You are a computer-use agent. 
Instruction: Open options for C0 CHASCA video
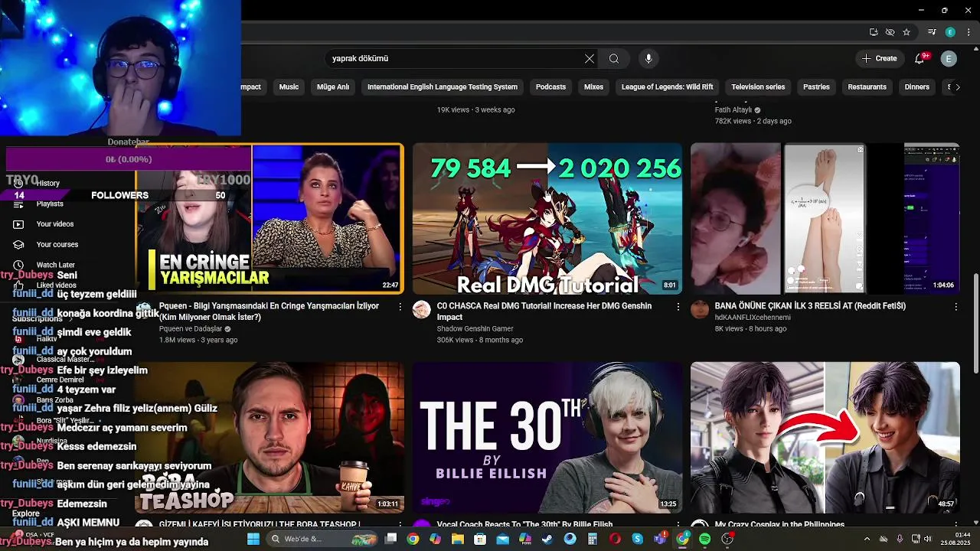tap(678, 306)
